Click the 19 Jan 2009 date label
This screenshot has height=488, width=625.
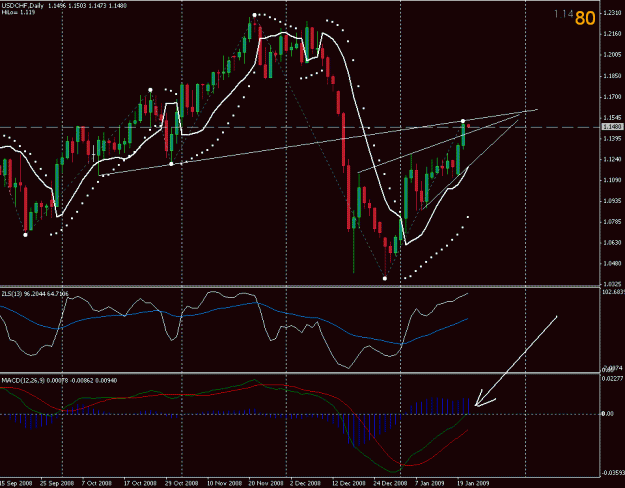(473, 483)
